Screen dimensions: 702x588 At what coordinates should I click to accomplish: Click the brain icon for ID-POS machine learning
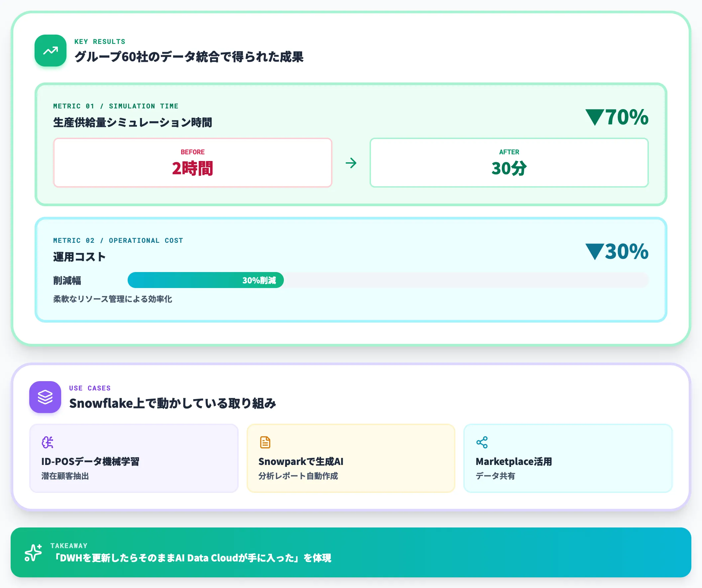[x=48, y=442]
